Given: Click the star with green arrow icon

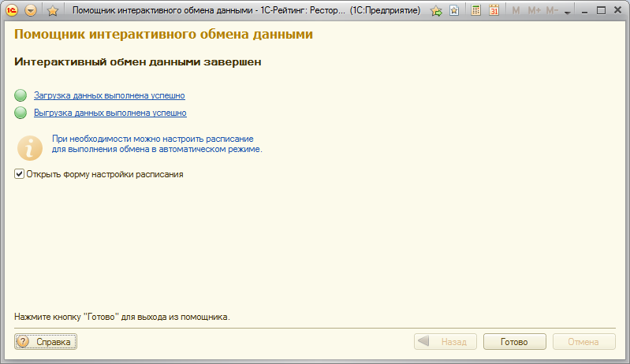Looking at the screenshot, I should pyautogui.click(x=436, y=10).
